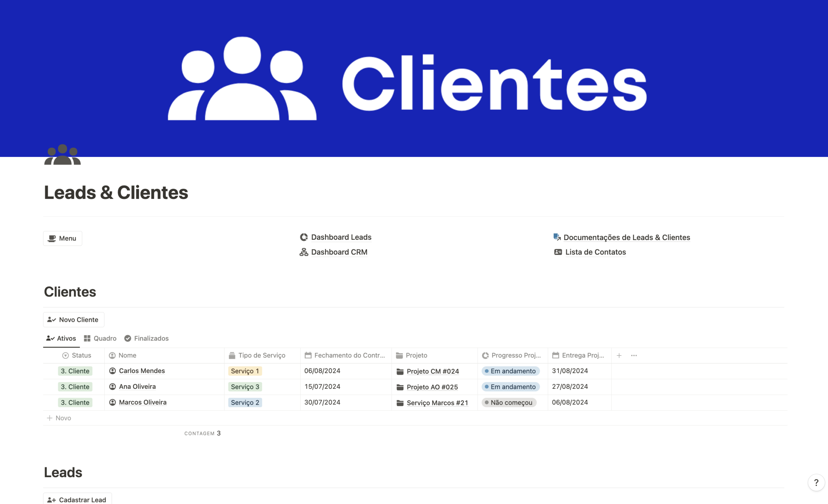Click the Não começou progress status
828x504 pixels.
coord(509,402)
